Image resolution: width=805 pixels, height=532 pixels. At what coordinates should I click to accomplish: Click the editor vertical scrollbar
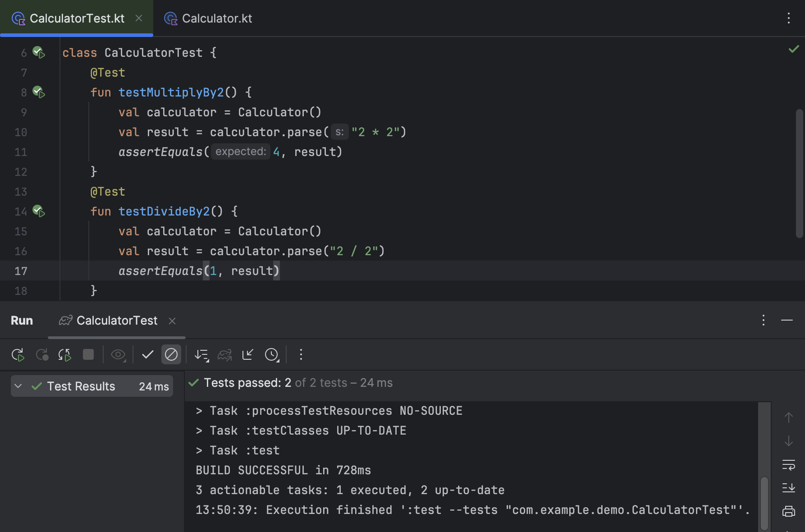[x=799, y=173]
